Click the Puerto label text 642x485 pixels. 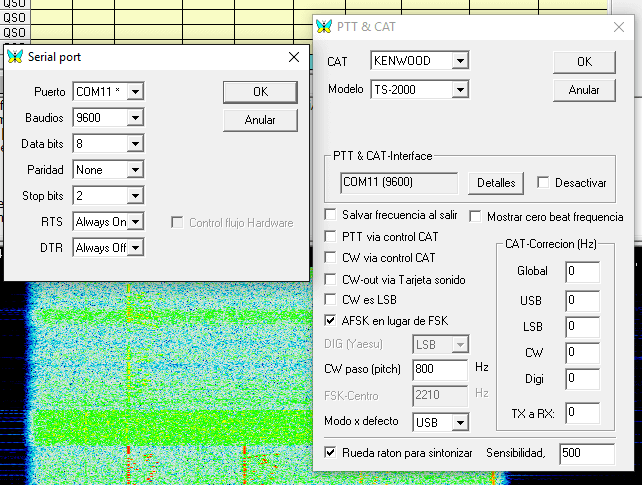click(50, 92)
